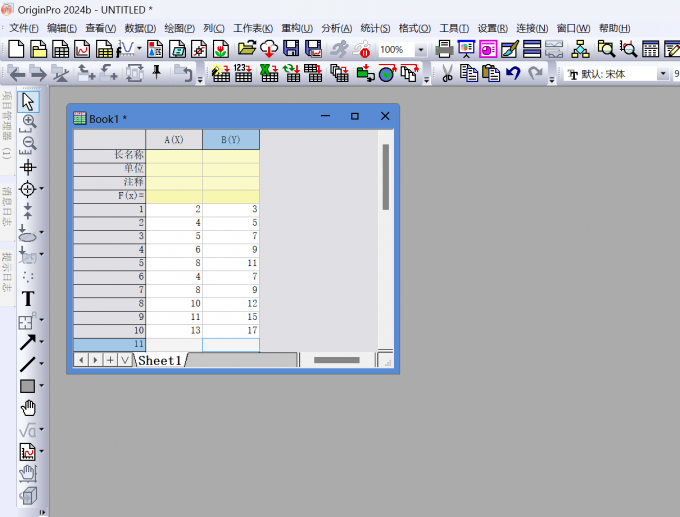This screenshot has width=680, height=517.
Task: Select the Sheet1 tab in Book1
Action: (x=160, y=360)
